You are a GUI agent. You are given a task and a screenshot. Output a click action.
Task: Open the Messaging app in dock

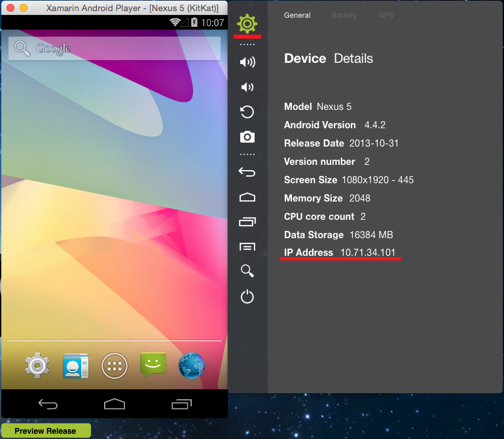pyautogui.click(x=153, y=365)
